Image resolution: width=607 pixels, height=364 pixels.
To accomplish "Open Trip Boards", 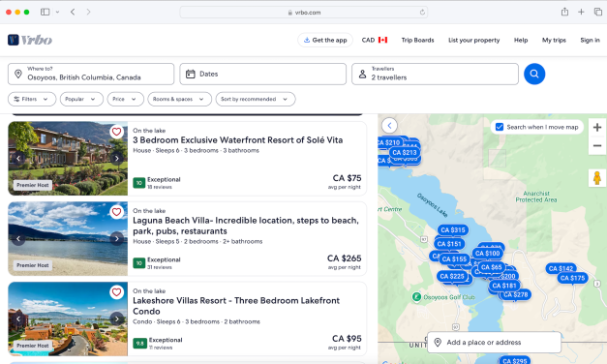I will (x=417, y=40).
